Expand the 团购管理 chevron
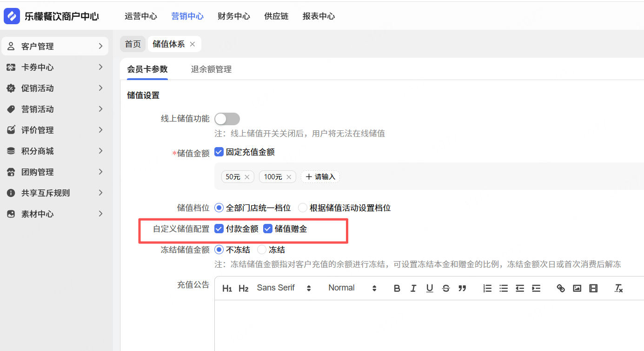The height and width of the screenshot is (351, 644). click(x=101, y=172)
